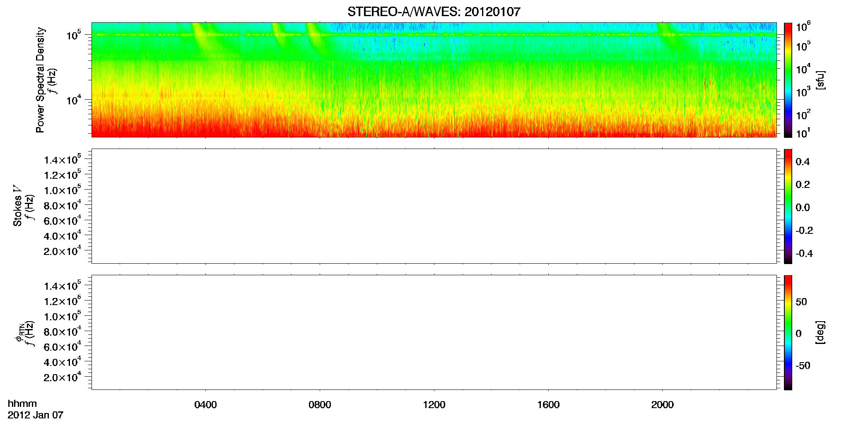Click the plot title STEREO-A/WAVES: 20120107

[434, 12]
